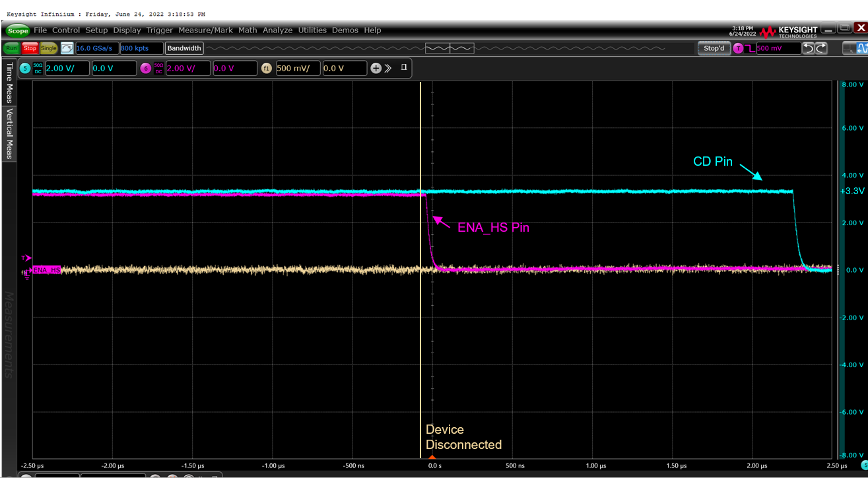Enable Single capture mode
Viewport: 868px width, 478px height.
click(x=47, y=48)
